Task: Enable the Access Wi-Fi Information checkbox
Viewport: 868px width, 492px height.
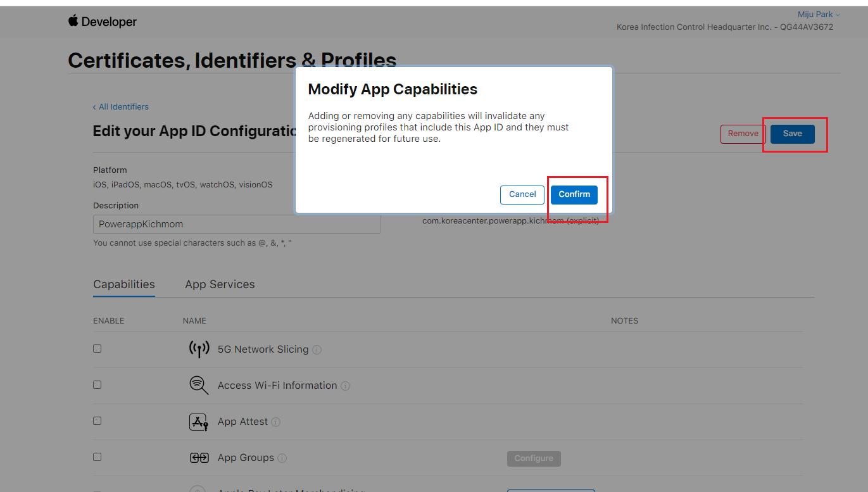Action: [97, 384]
